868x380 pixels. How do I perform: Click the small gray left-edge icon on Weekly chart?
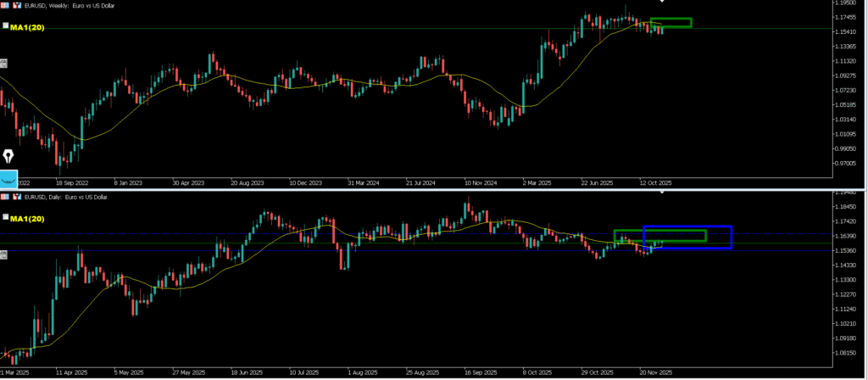(3, 64)
